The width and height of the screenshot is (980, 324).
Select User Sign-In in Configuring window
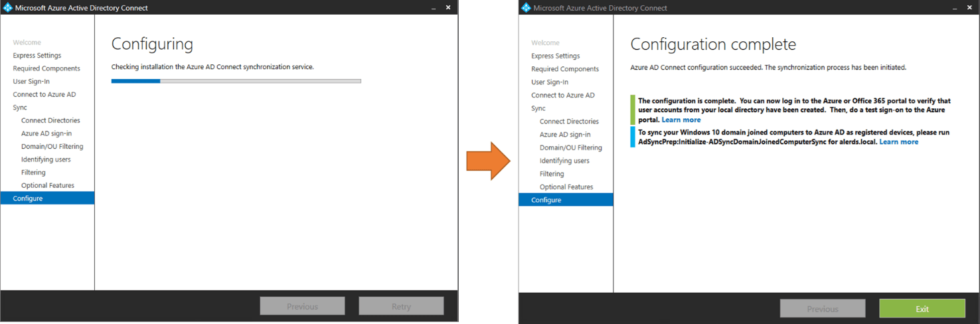(x=31, y=82)
